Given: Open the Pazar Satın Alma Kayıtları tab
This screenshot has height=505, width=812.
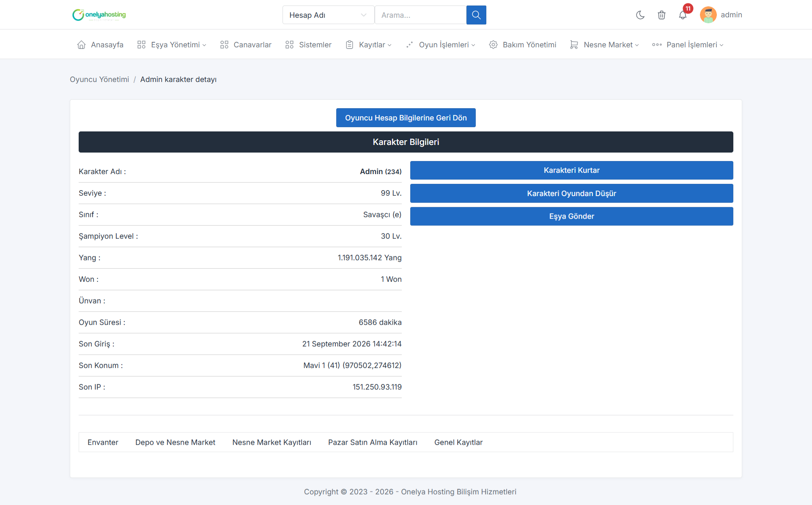Looking at the screenshot, I should coord(373,442).
